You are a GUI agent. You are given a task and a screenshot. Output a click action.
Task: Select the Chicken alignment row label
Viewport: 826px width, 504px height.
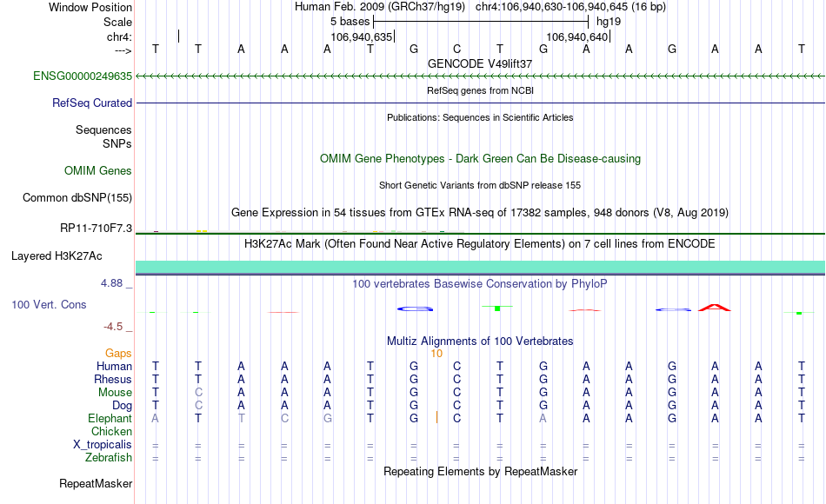pos(111,431)
